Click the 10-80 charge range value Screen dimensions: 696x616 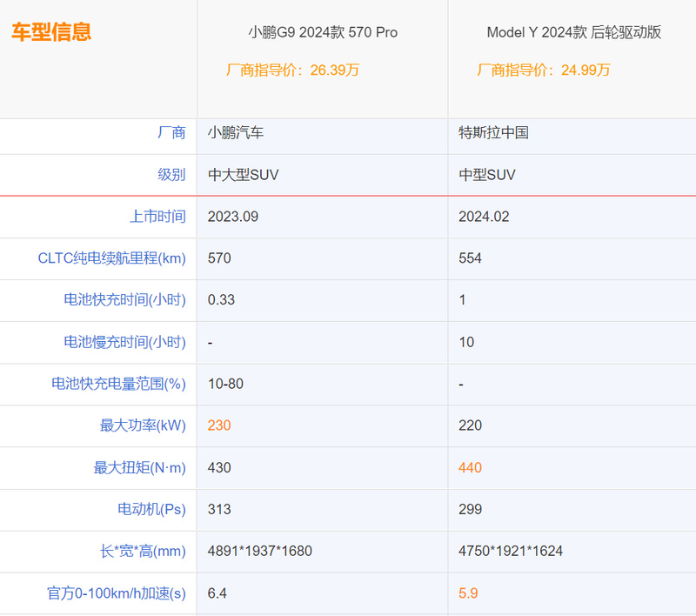[225, 384]
